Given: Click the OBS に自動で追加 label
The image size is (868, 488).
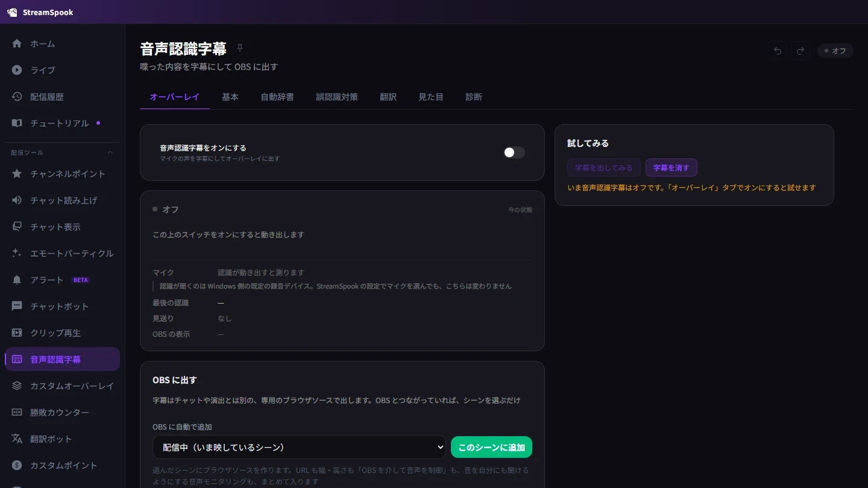Looking at the screenshot, I should pos(182,427).
